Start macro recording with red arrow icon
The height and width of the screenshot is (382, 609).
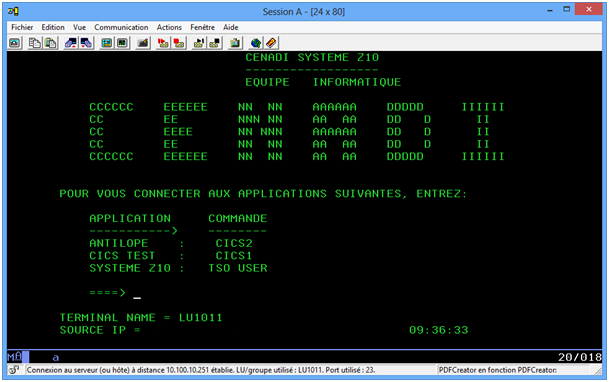[163, 43]
